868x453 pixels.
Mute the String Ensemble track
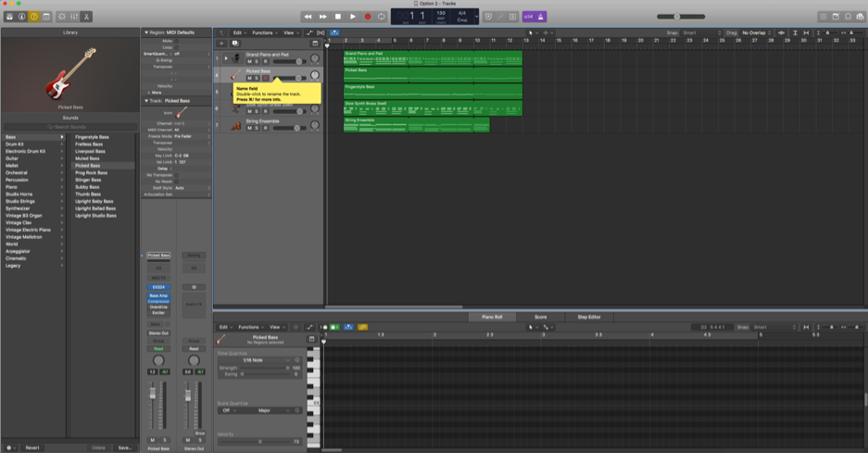click(x=249, y=128)
